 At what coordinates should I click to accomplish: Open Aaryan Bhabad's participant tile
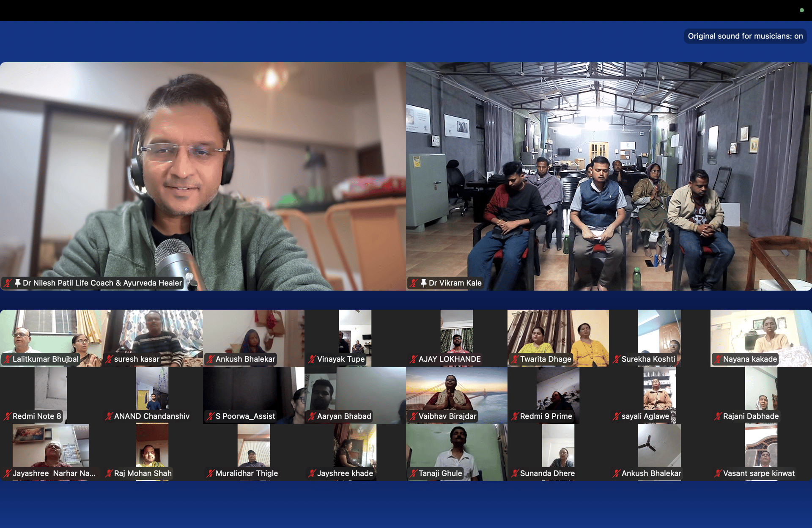point(355,391)
